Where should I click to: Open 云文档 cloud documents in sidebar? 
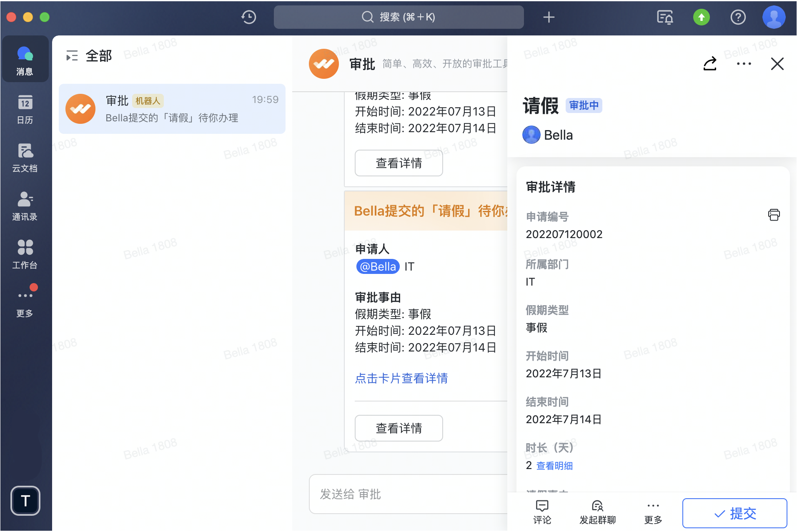pyautogui.click(x=25, y=158)
